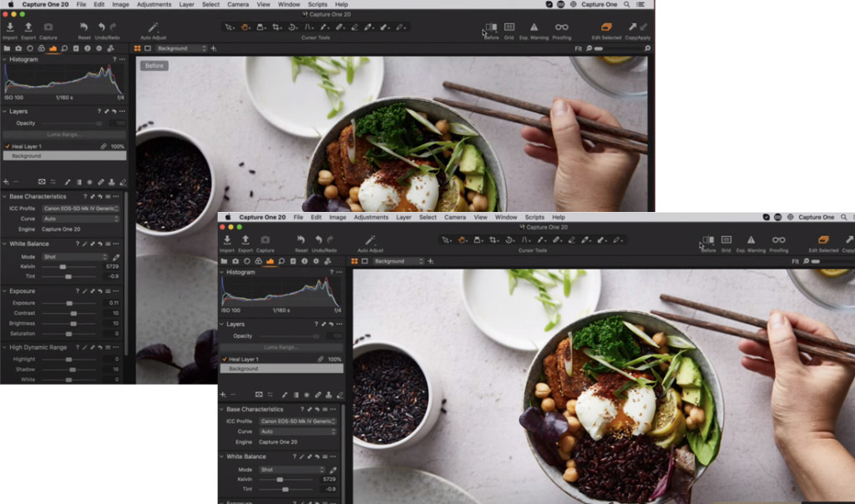This screenshot has height=504, width=855.
Task: Select the clone stamp mask tool in the back window's Layers
Action: click(x=112, y=182)
